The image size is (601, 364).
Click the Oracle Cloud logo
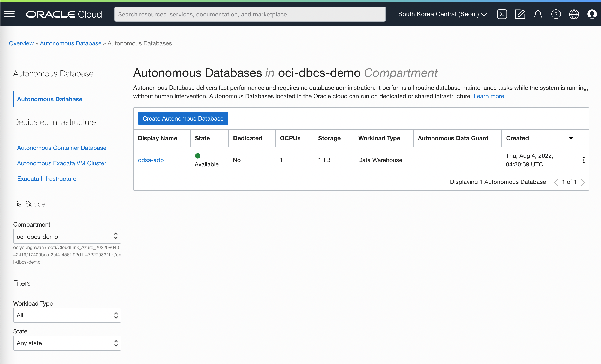point(64,14)
